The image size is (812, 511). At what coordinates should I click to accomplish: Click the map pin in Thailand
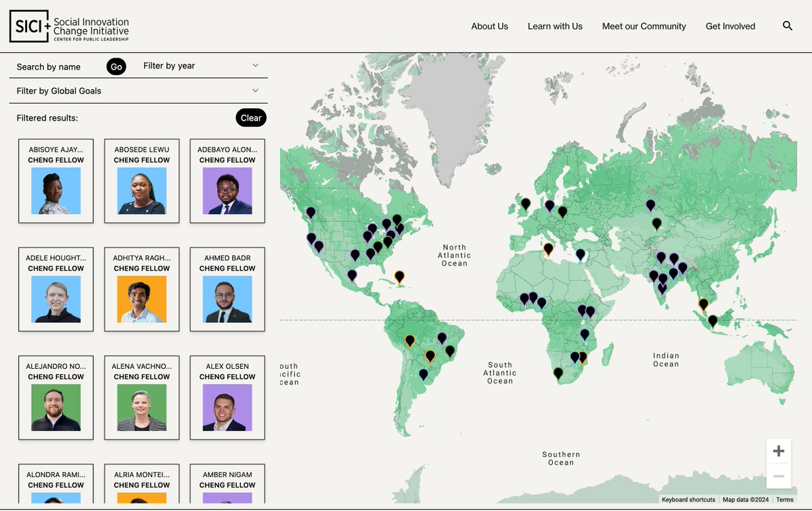click(x=703, y=304)
